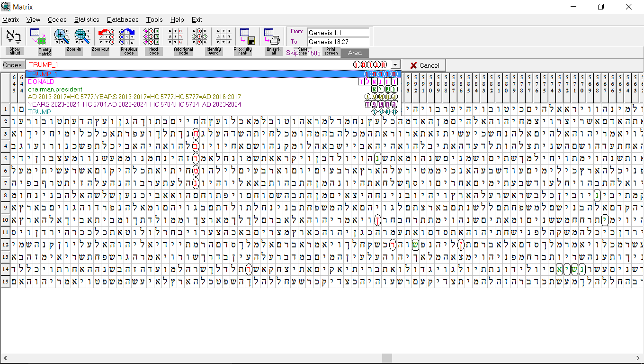Click the horizontal scrollbar thumb

(387, 358)
